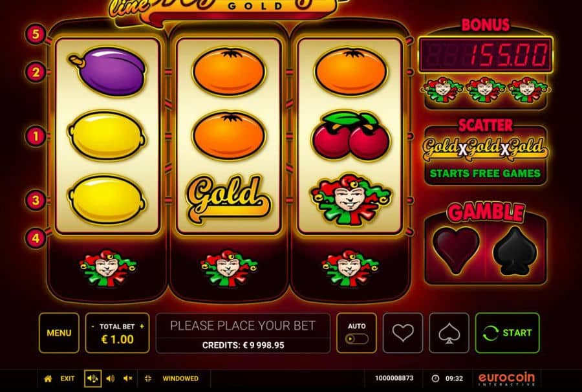Select payline number 1 marker
Screen dimensions: 582x392
[36, 136]
